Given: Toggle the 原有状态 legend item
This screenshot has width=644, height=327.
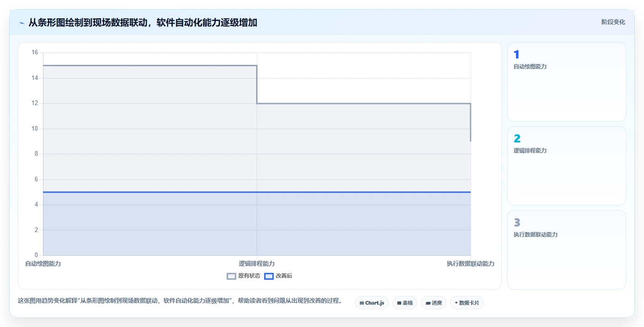Looking at the screenshot, I should [243, 276].
